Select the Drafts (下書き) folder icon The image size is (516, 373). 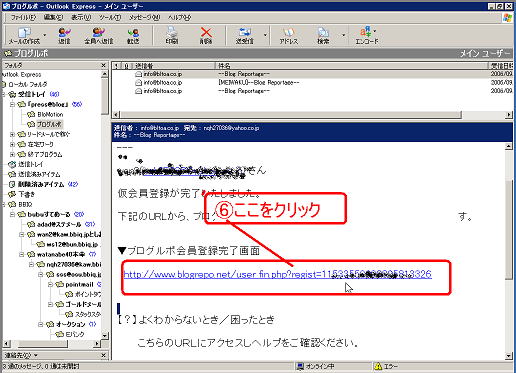12,194
